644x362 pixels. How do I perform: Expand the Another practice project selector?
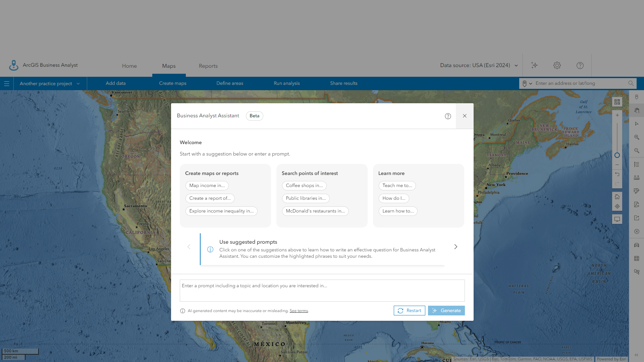click(49, 83)
